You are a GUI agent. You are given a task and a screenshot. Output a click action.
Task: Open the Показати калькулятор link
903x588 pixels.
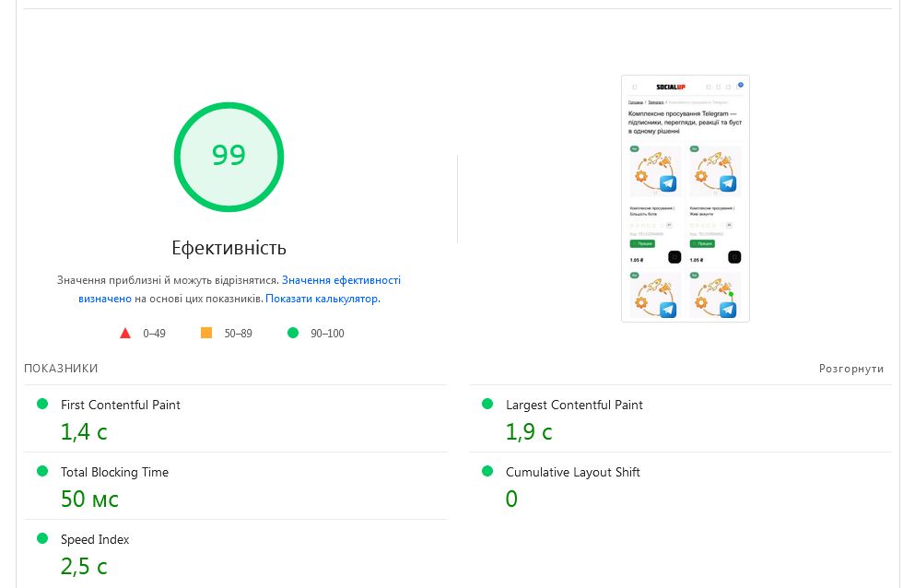click(x=322, y=299)
